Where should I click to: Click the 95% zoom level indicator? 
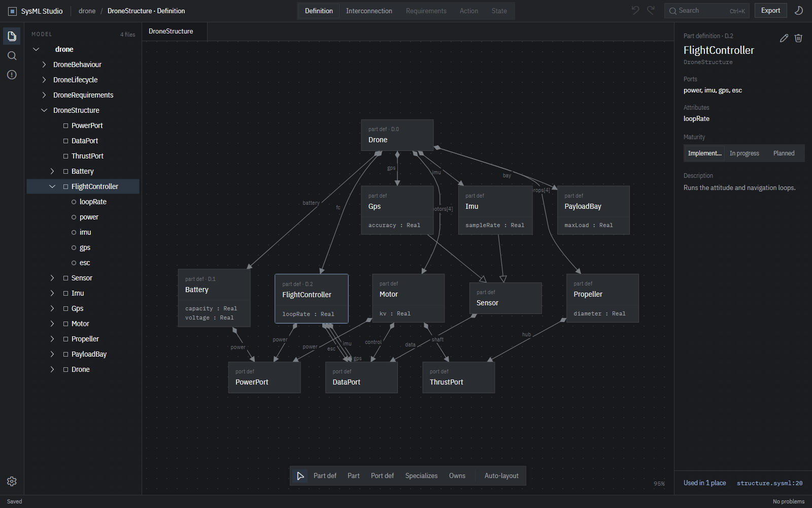click(659, 484)
